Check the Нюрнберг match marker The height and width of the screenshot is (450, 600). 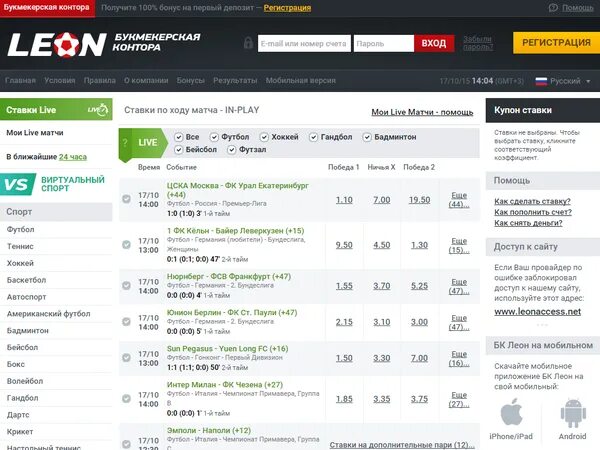126,285
